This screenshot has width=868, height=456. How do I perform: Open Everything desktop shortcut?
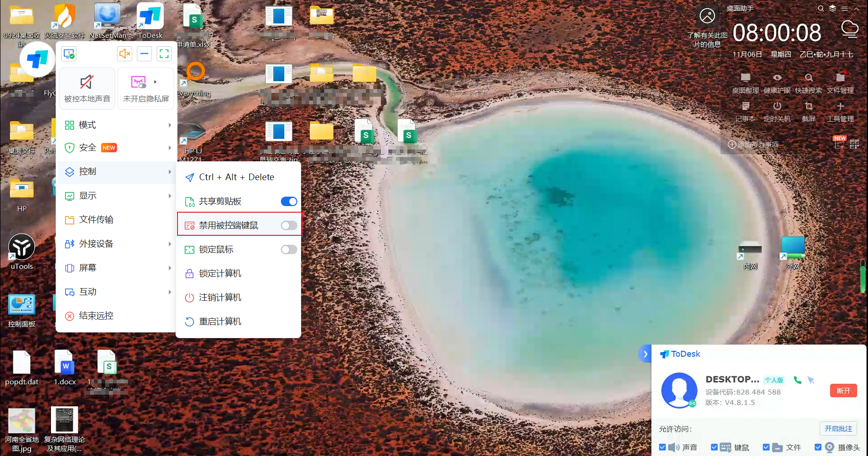coord(194,79)
